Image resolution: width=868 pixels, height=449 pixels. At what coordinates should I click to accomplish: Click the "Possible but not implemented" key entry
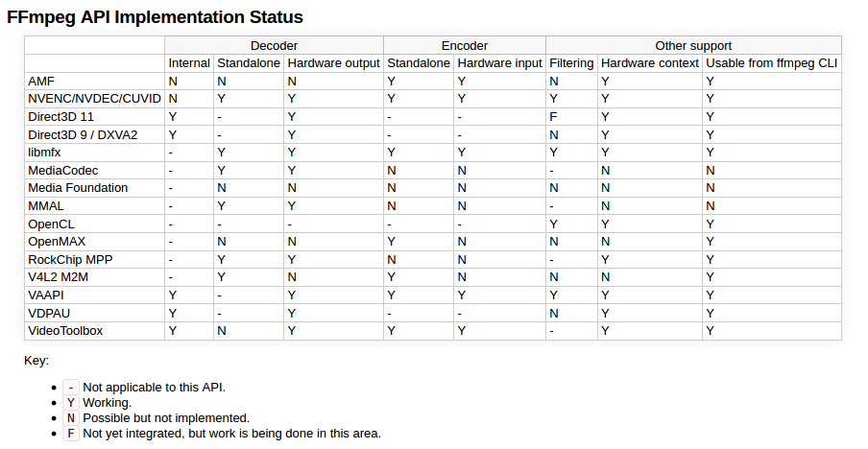coord(166,418)
